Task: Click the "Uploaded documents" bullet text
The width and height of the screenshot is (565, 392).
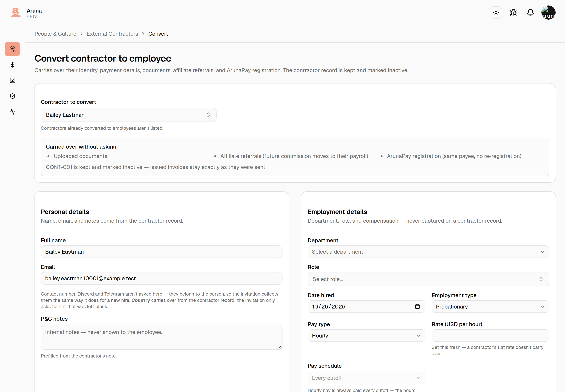Action: pyautogui.click(x=80, y=156)
